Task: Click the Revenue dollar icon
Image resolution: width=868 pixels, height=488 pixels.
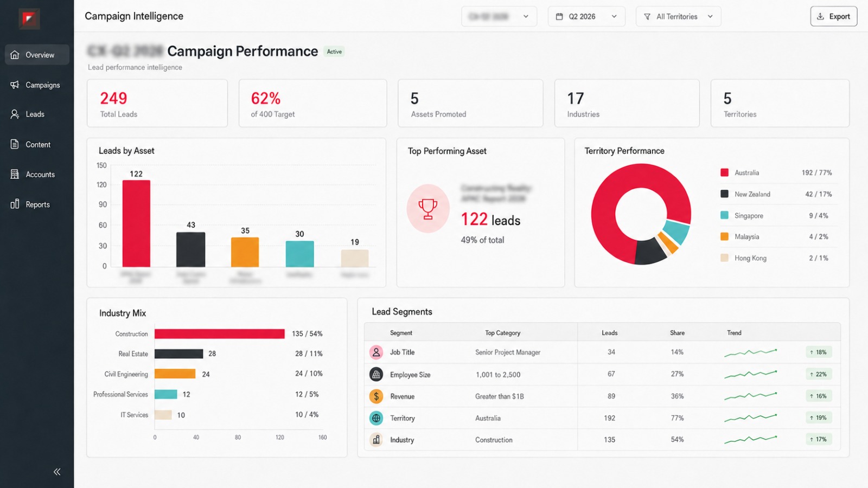Action: [376, 396]
